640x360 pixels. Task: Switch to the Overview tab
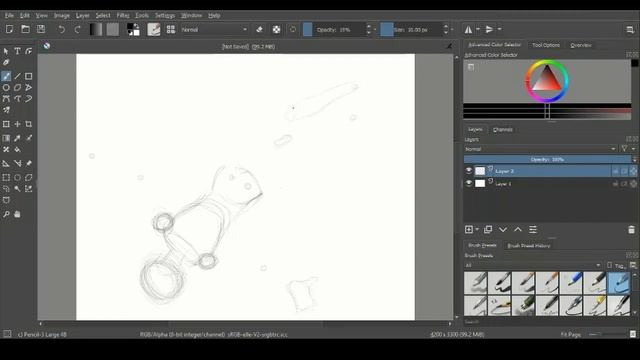pos(581,45)
